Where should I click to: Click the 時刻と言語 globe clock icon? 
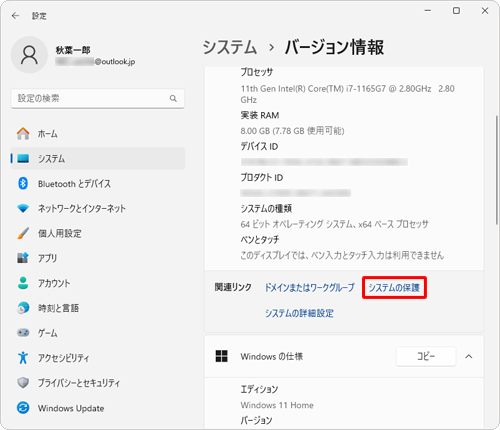(x=23, y=308)
